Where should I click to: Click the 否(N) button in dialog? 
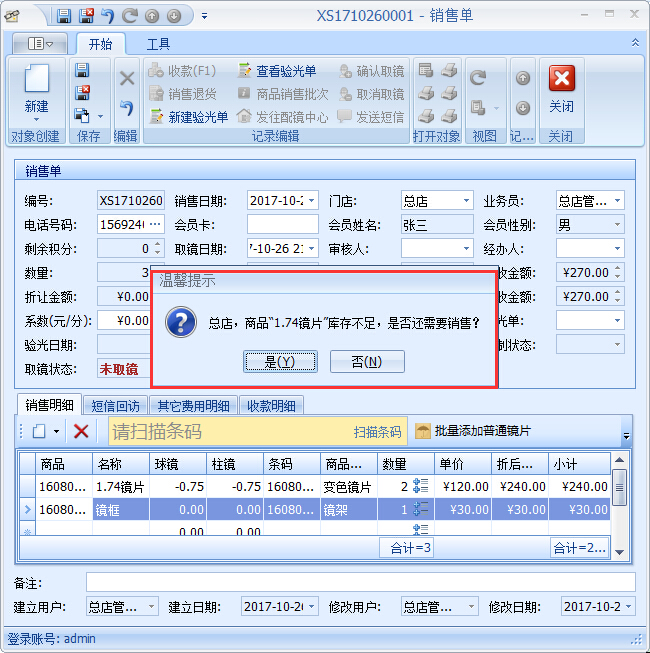click(367, 361)
